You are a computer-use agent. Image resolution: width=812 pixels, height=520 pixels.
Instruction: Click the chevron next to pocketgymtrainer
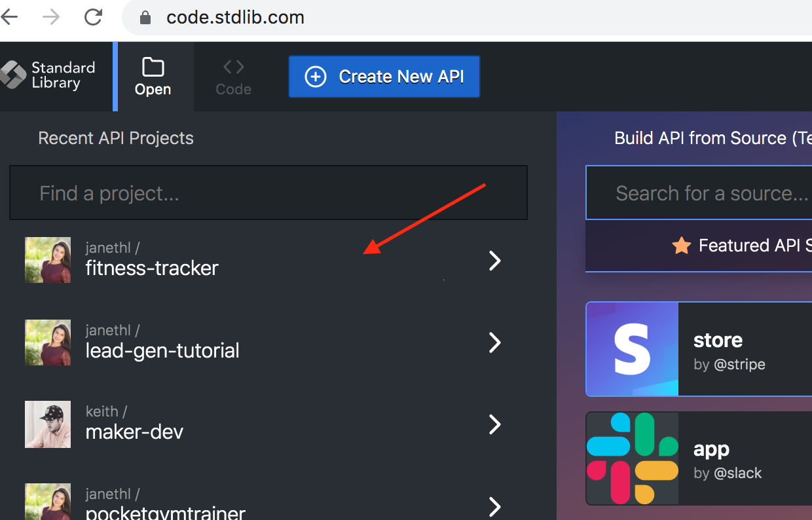tap(495, 506)
